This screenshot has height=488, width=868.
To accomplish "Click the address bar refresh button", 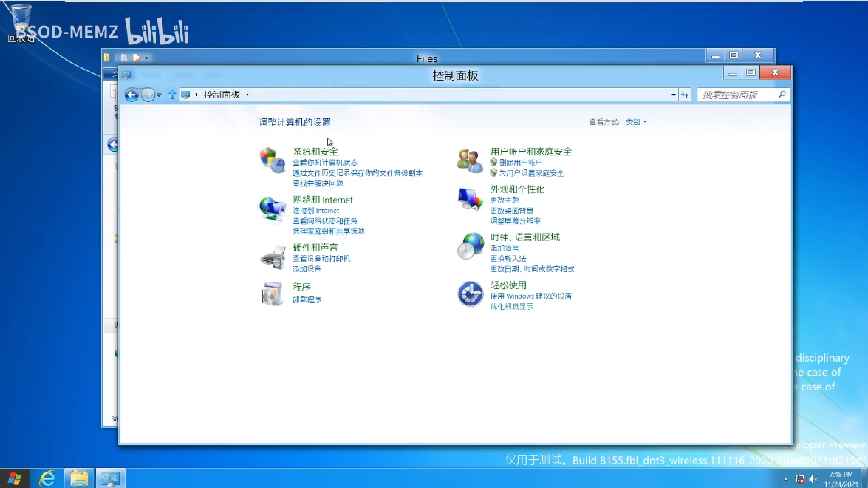I will click(x=686, y=95).
